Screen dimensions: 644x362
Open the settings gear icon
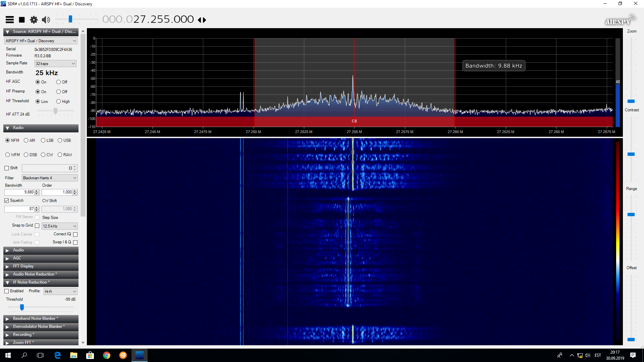click(x=34, y=20)
